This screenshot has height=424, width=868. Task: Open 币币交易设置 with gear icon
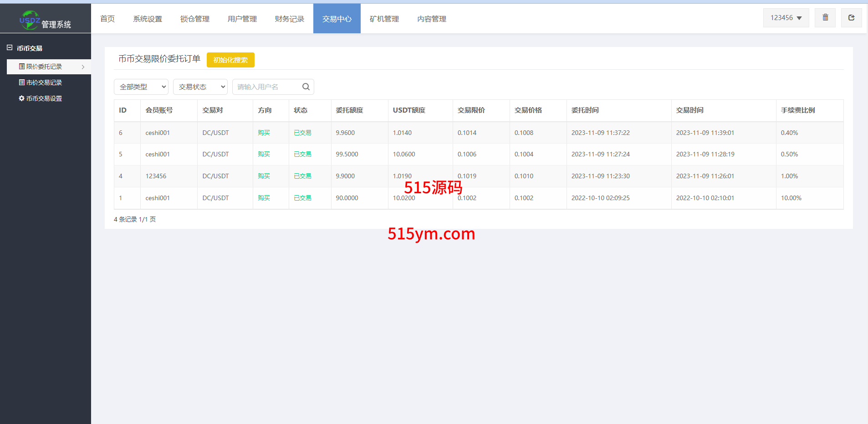pyautogui.click(x=40, y=98)
